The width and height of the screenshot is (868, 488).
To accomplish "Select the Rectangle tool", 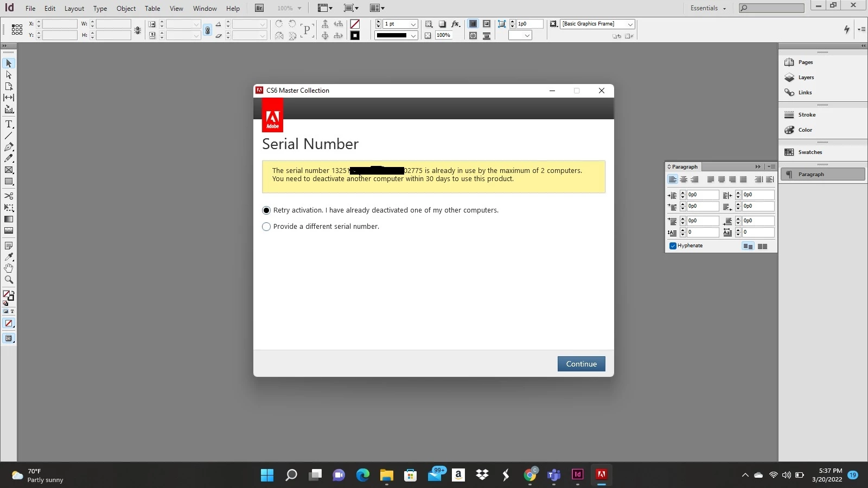I will coord(9,182).
